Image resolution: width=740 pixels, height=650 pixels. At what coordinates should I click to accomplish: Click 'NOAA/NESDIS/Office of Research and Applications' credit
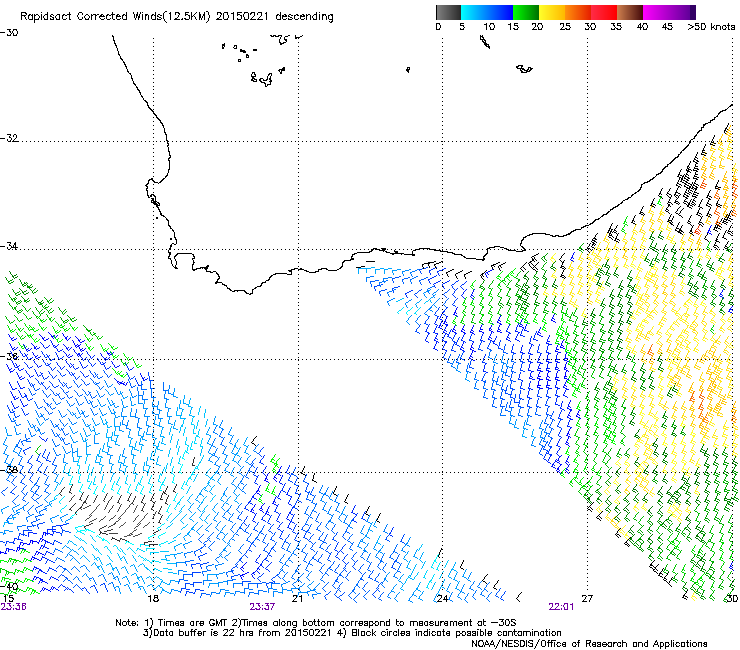click(589, 644)
